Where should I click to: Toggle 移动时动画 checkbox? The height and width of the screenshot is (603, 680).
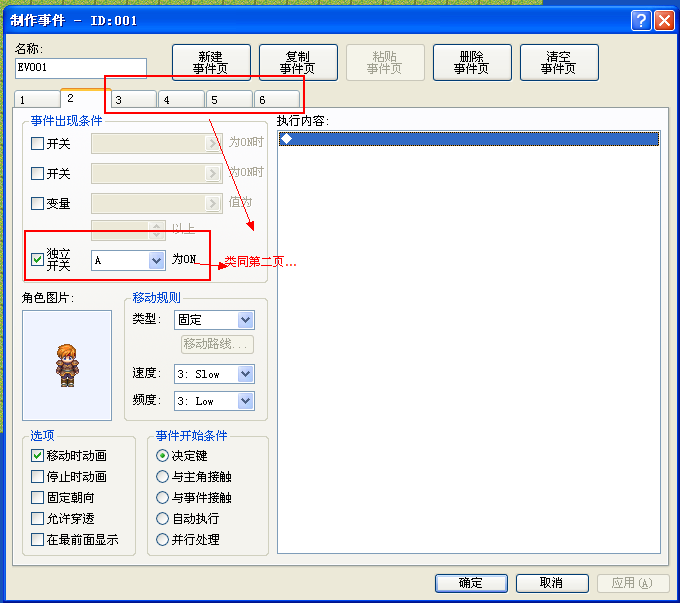coord(38,456)
